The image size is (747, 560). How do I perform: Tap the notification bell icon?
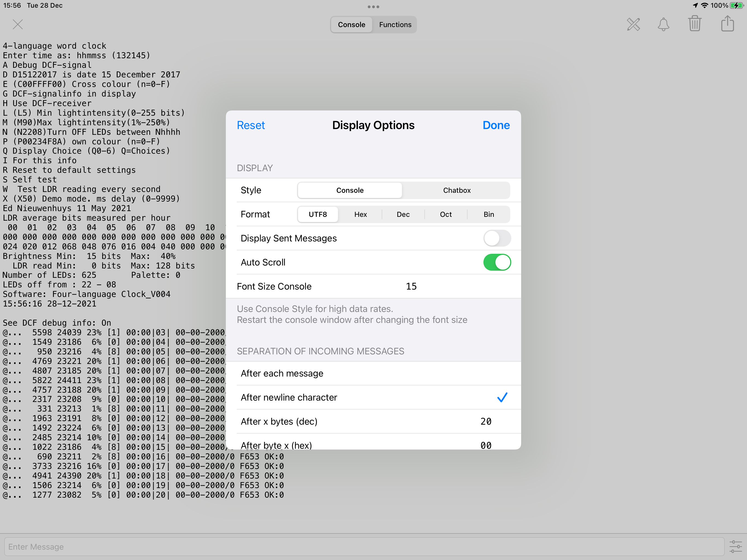[663, 24]
